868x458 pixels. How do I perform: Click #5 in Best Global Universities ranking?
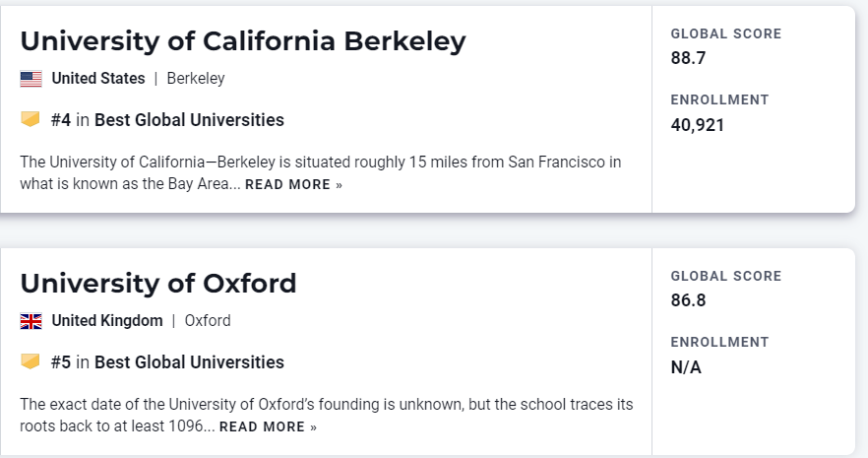pos(167,362)
